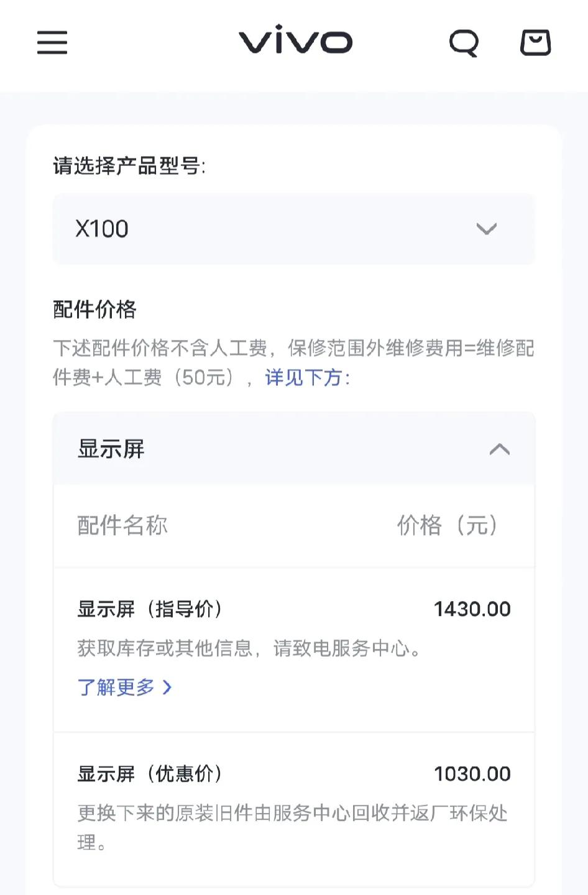Screen dimensions: 588x895
Task: Tap the 显示屏 section header
Action: pos(294,449)
